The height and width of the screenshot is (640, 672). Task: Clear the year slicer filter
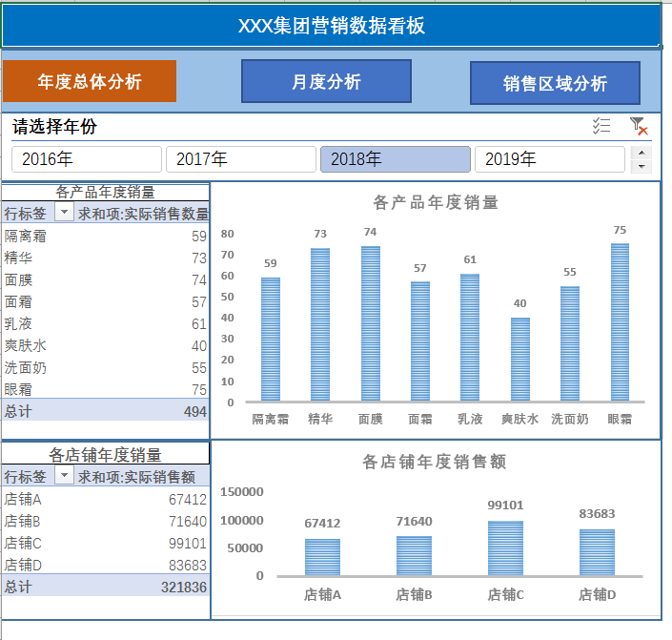tap(638, 126)
